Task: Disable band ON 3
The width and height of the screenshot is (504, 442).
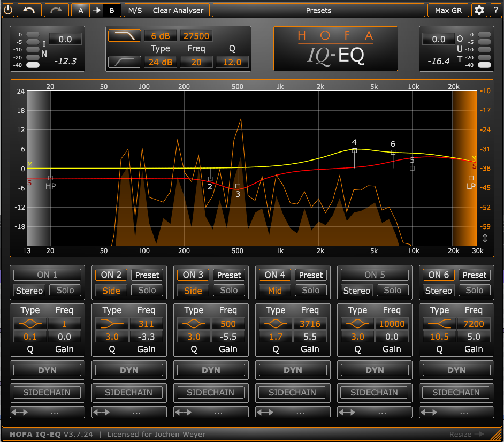Action: click(x=193, y=275)
